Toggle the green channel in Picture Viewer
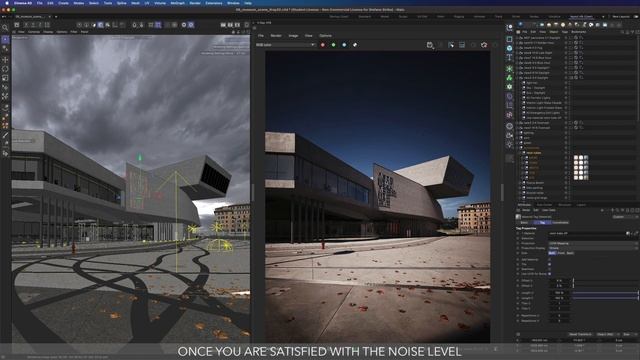Viewport: 640px width, 360px height. point(333,45)
